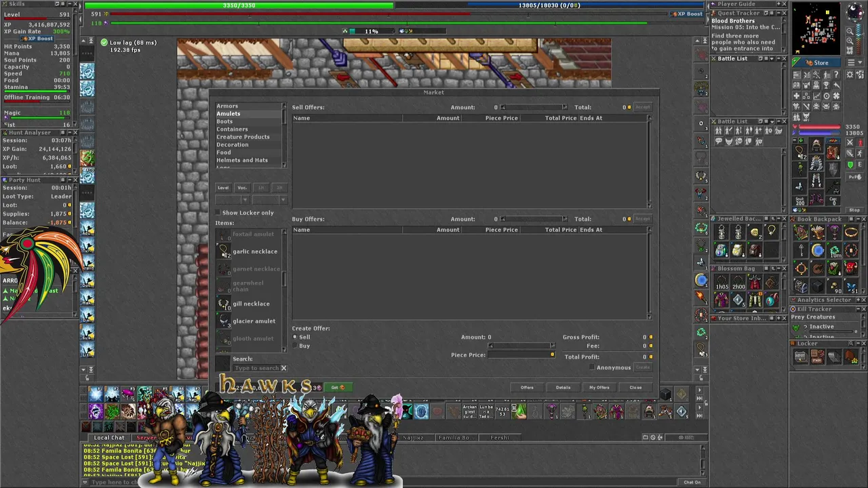Click the golden ring in Book Backpack
This screenshot has width=868, height=488.
[x=851, y=232]
